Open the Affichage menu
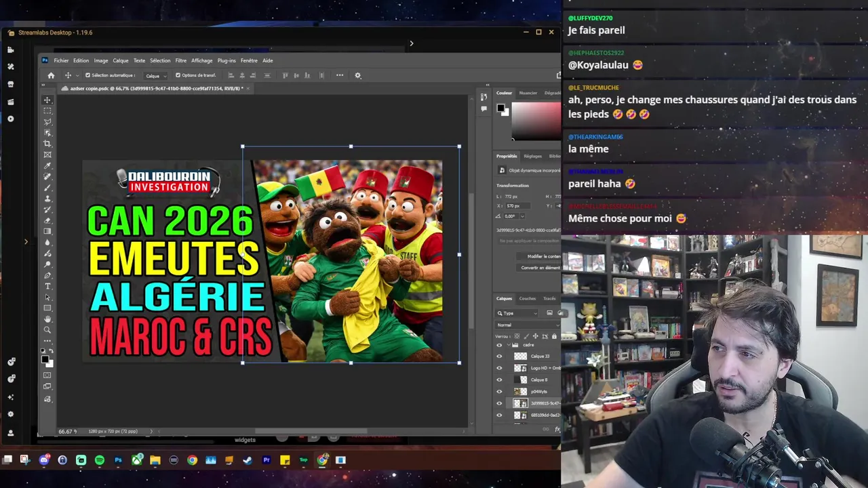868x488 pixels. click(x=201, y=60)
